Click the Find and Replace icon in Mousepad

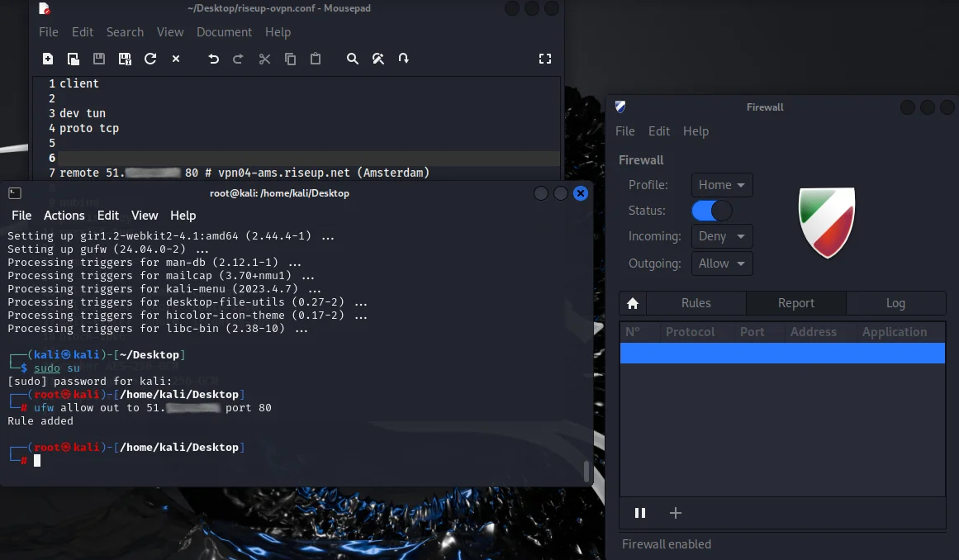click(378, 59)
